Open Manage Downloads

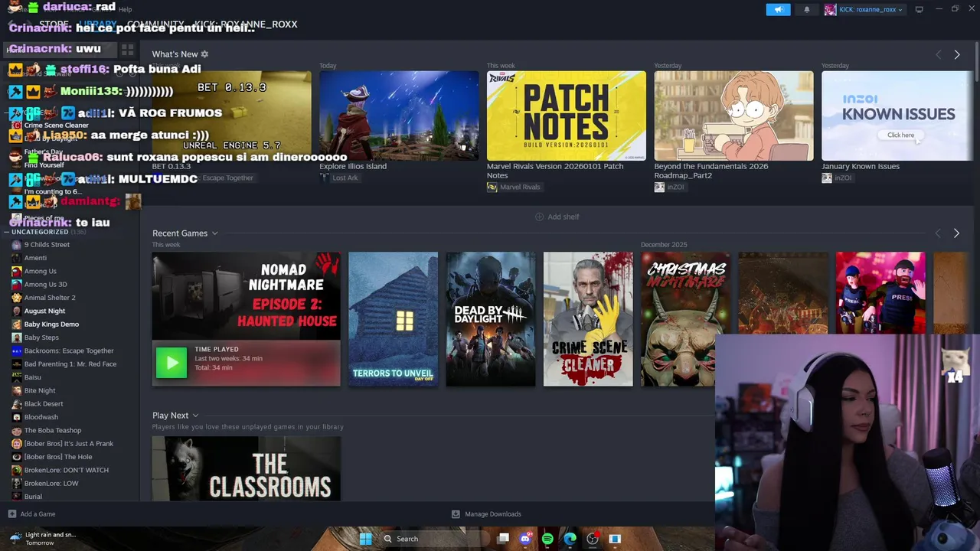[486, 514]
